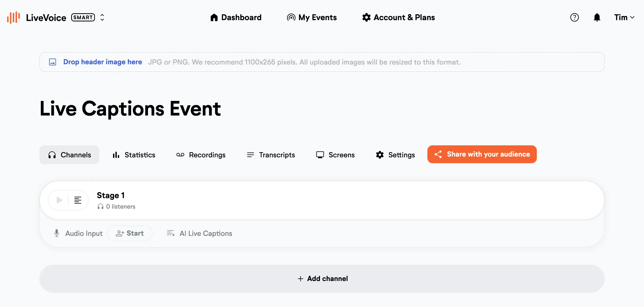Open the Recordings tab
Image resolution: width=644 pixels, height=307 pixels.
click(x=201, y=155)
